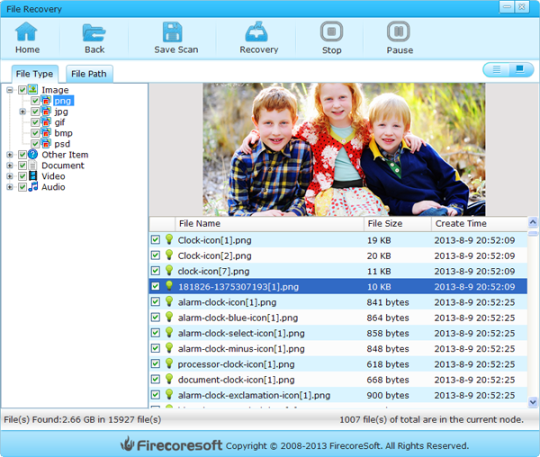This screenshot has height=457, width=540.
Task: Click the Audio music note icon
Action: 33,187
